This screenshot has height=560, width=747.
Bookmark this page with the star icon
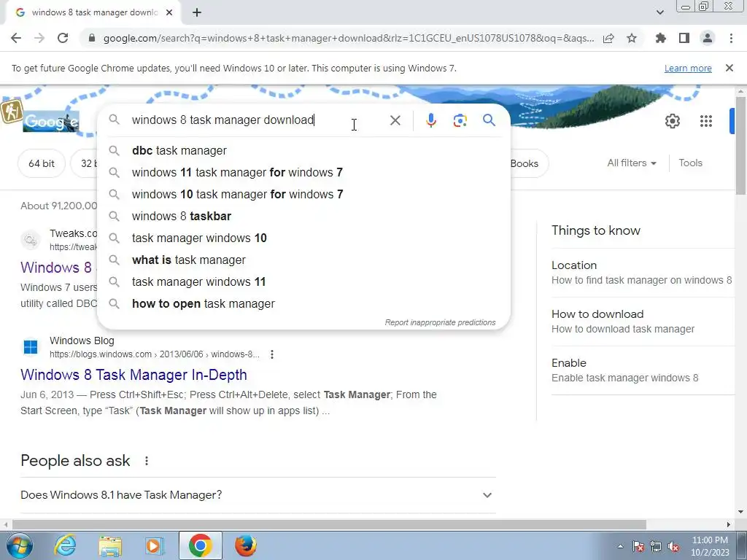(x=632, y=38)
